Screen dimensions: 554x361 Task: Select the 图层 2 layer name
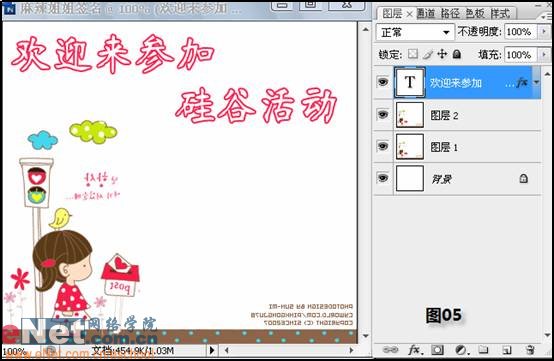[444, 115]
